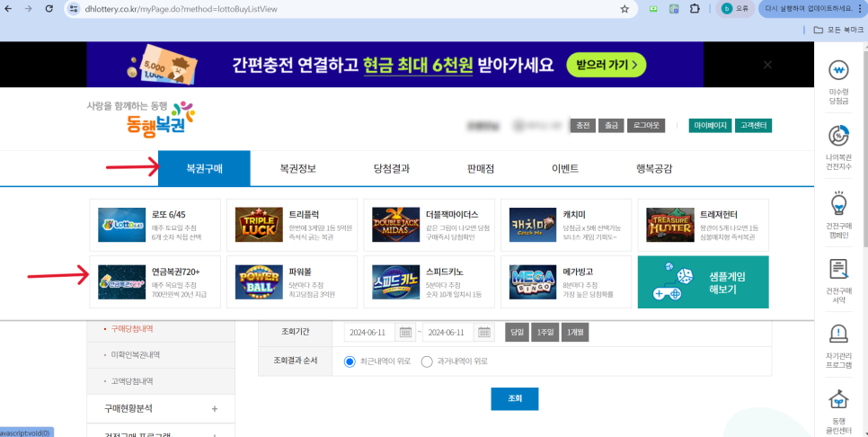Click 받으러 가기 banner button

(607, 66)
